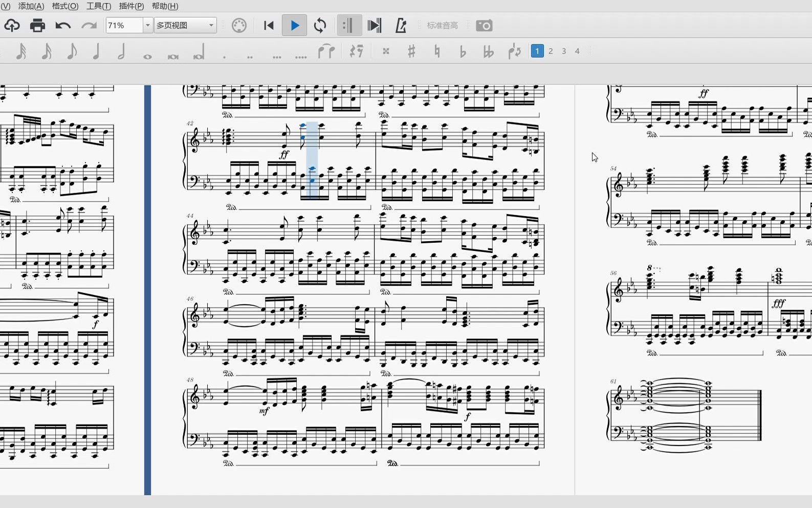The image size is (812, 508).
Task: Toggle MIDI input icon
Action: (239, 26)
